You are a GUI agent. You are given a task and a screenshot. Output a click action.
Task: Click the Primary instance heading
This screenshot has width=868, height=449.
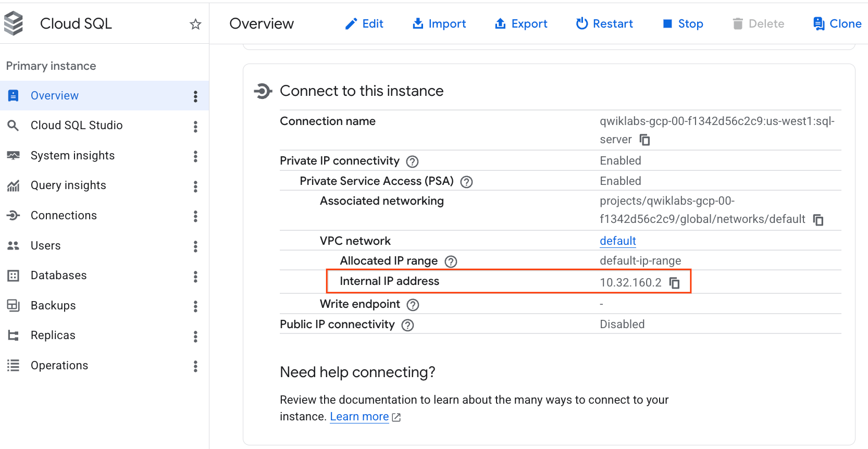[x=51, y=66]
